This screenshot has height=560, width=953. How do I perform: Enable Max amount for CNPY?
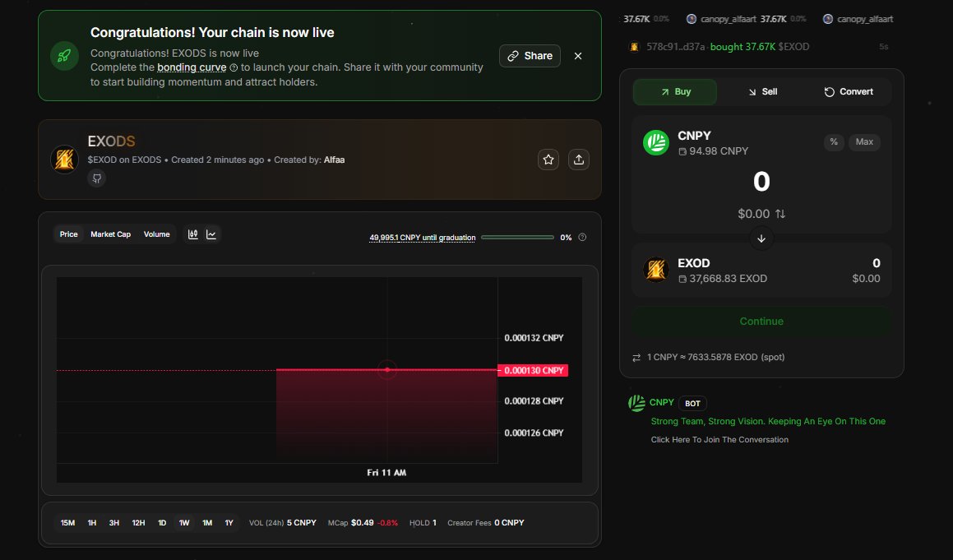864,141
